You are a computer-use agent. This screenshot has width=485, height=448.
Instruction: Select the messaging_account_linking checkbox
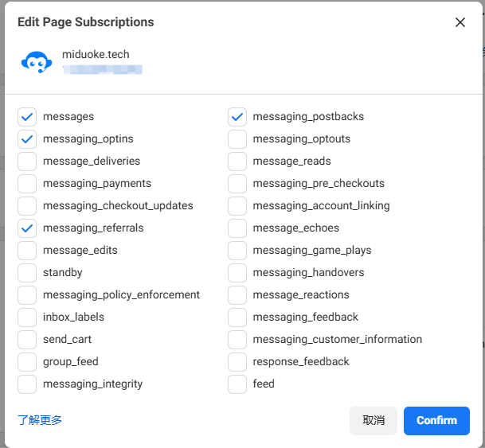click(237, 206)
